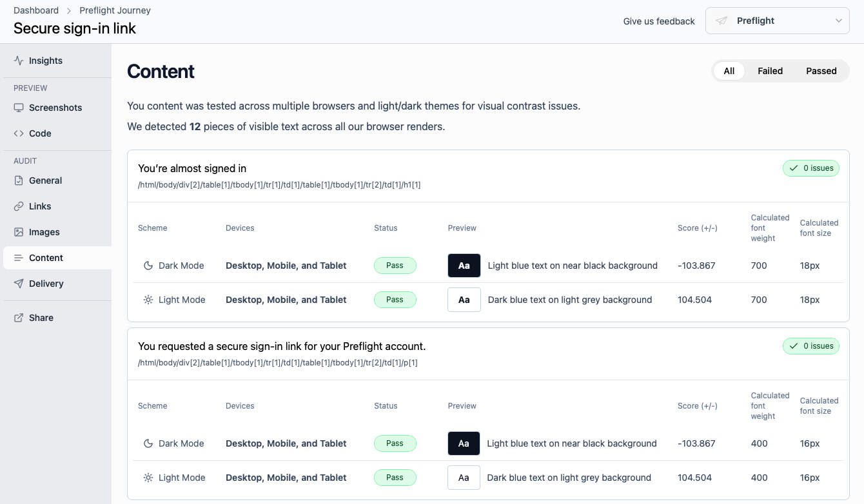Click the Share icon in the sidebar
The width and height of the screenshot is (864, 504).
point(19,318)
